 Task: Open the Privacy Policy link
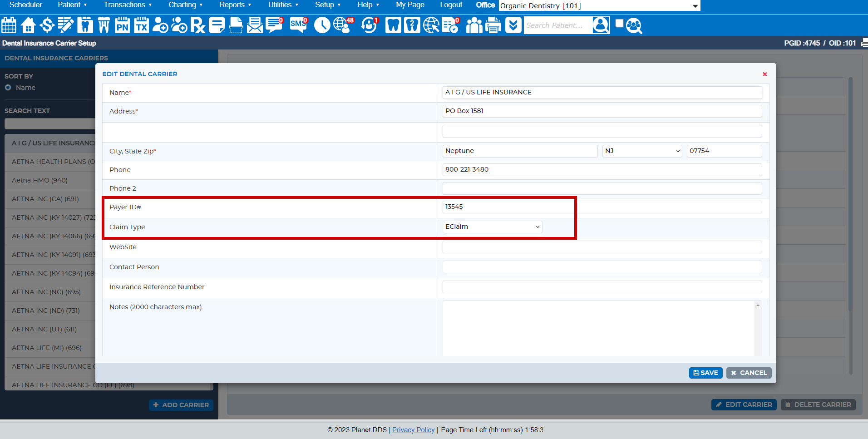coord(413,430)
